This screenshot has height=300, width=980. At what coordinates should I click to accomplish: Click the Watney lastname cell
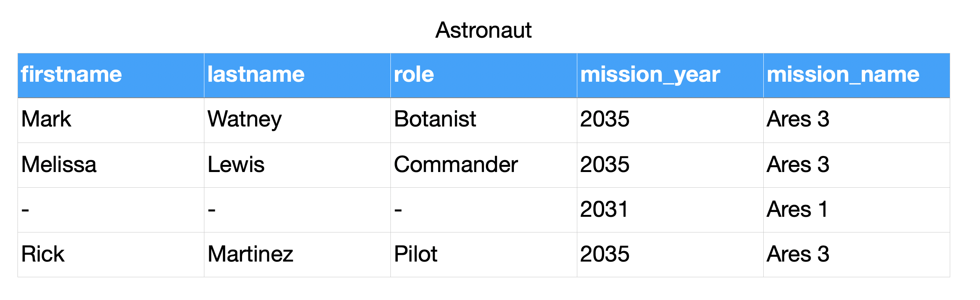[245, 119]
